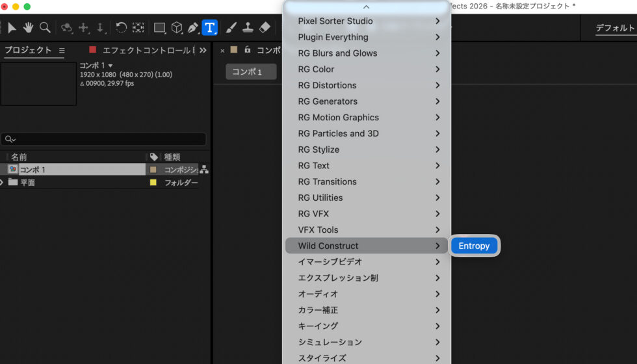The image size is (637, 364).
Task: Click the flowchart icon beside コンポ 1
Action: click(204, 170)
